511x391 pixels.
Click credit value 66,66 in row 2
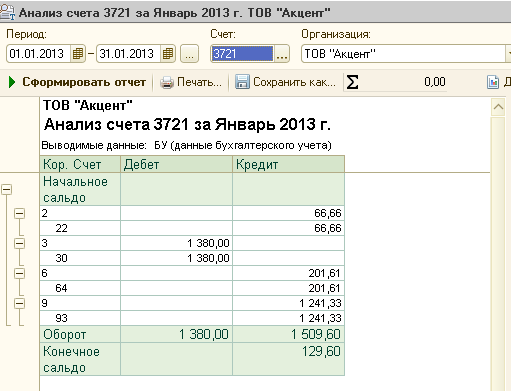(x=288, y=213)
